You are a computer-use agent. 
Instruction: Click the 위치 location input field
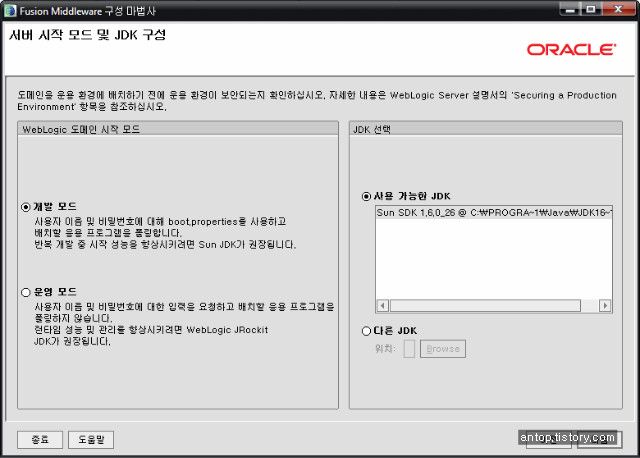[x=409, y=349]
